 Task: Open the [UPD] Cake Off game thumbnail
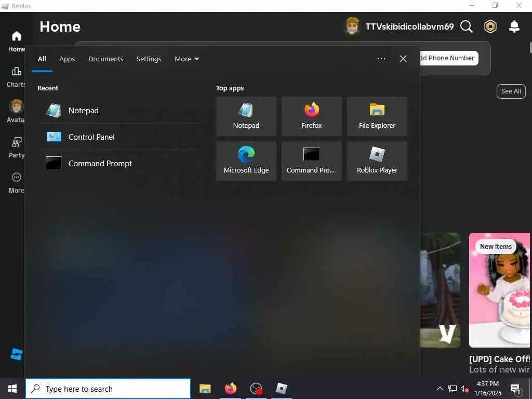[499, 290]
